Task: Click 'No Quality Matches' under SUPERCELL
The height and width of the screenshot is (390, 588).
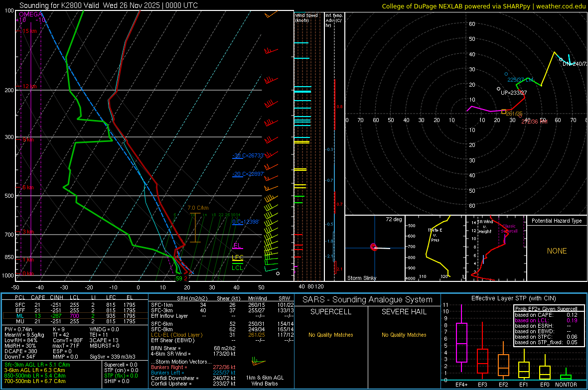Action: (331, 335)
